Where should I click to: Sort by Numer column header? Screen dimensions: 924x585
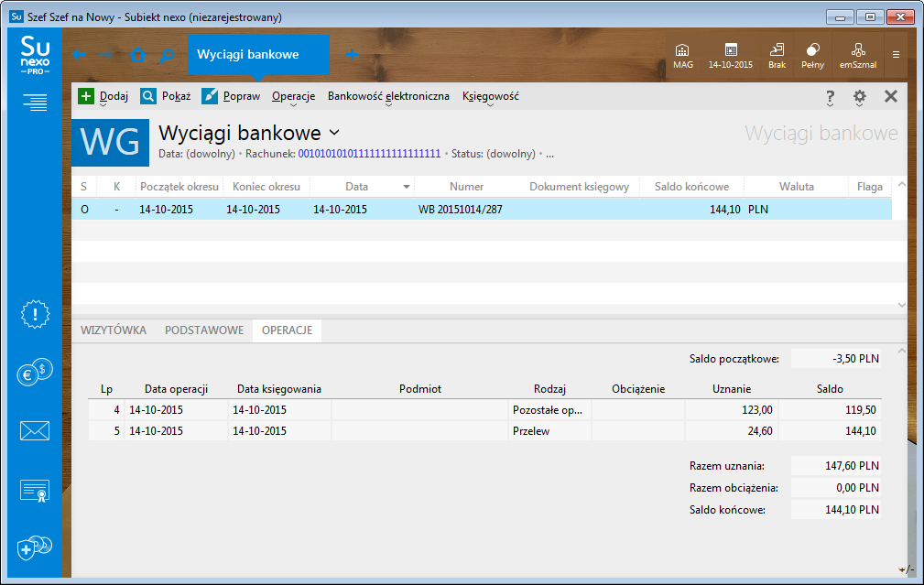[x=466, y=187]
